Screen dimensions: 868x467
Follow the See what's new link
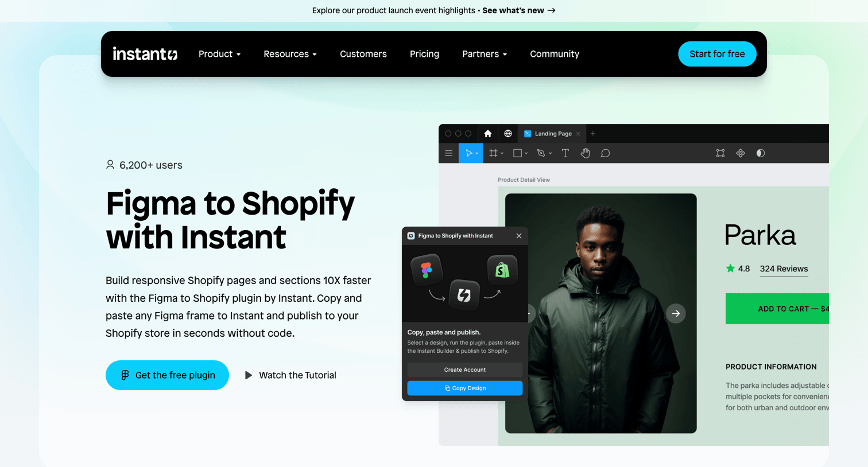coord(519,10)
